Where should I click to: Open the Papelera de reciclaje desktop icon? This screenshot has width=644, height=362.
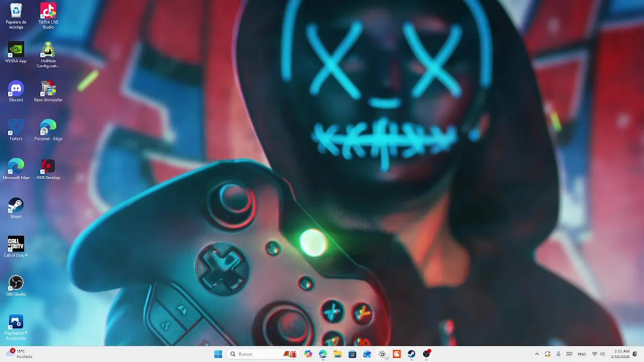pyautogui.click(x=16, y=16)
